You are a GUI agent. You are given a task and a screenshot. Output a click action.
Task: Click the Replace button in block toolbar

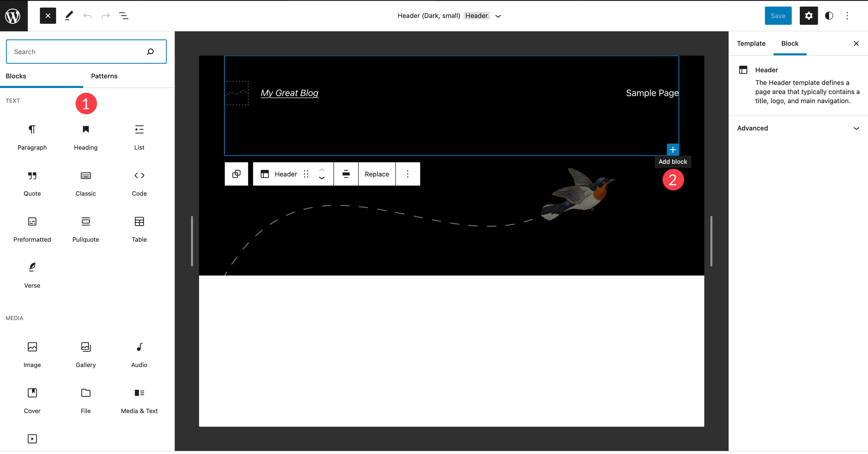click(377, 174)
